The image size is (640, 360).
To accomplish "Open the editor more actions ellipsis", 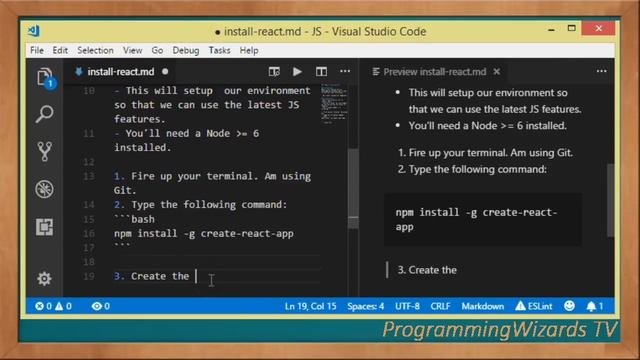I will coord(345,71).
